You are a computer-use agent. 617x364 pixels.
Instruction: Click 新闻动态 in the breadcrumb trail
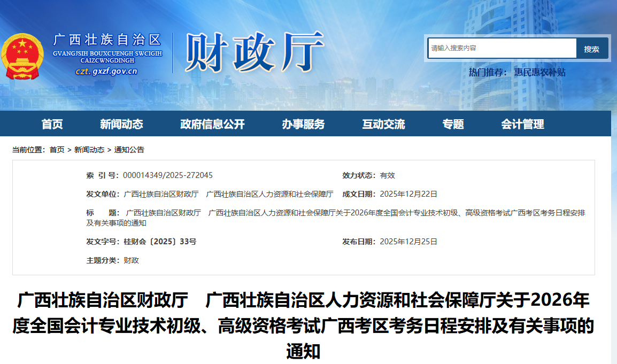click(89, 150)
